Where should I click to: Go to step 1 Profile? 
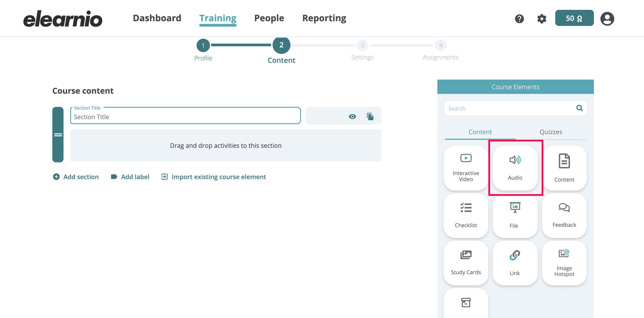[203, 45]
